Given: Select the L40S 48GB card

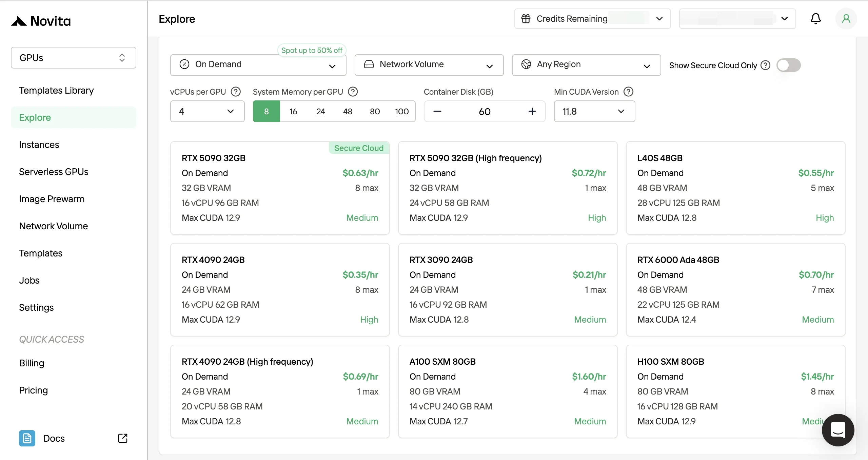Looking at the screenshot, I should pos(736,188).
